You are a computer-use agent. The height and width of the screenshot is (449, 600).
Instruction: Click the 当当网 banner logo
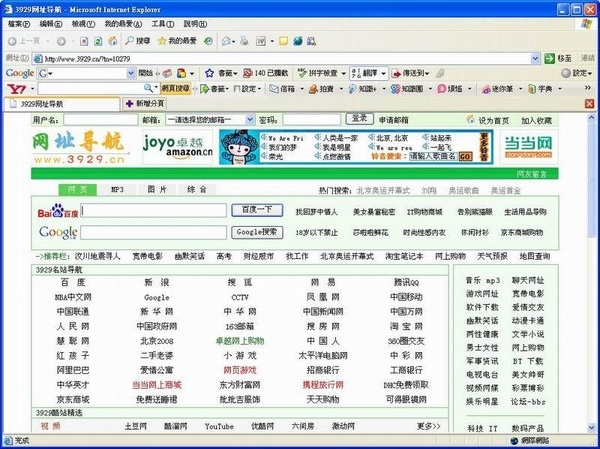528,147
